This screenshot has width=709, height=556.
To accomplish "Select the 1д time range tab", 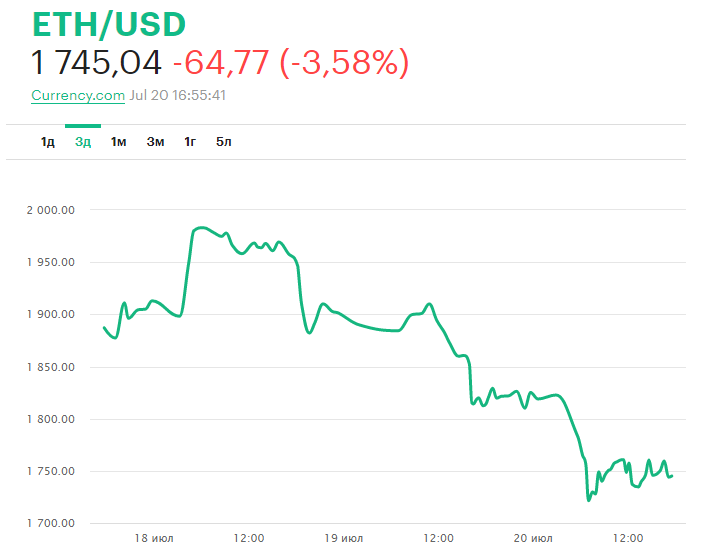I will point(47,142).
